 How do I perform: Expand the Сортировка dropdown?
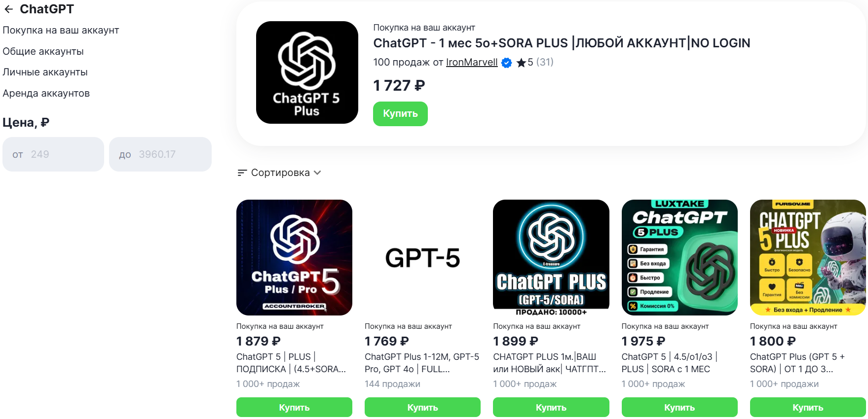pos(279,173)
